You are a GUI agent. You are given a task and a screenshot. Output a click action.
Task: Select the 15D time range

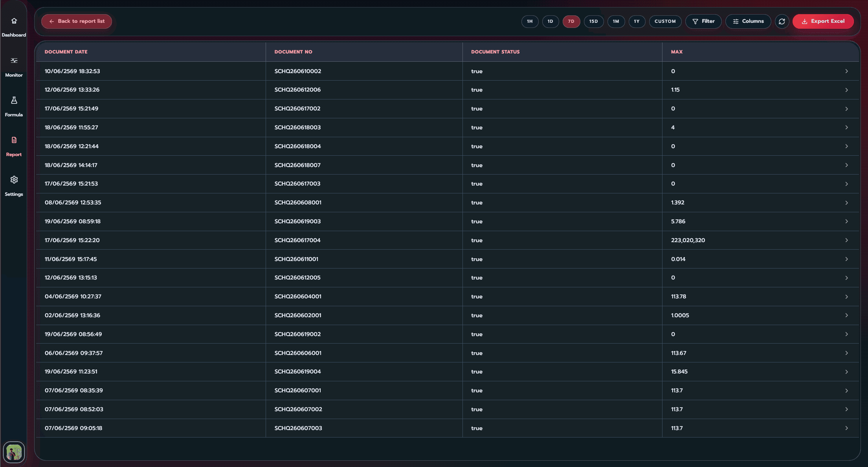593,21
